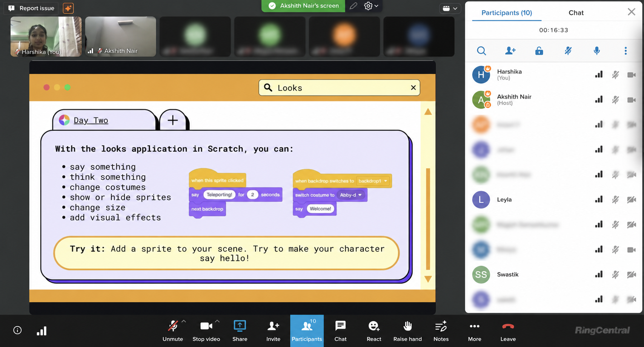Search participants with the magnifier icon

(x=481, y=51)
